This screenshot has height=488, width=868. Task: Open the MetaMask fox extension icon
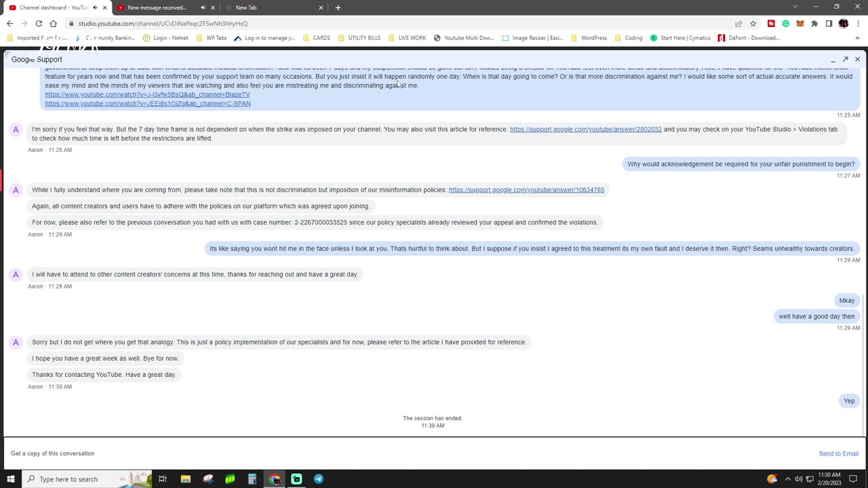point(800,24)
